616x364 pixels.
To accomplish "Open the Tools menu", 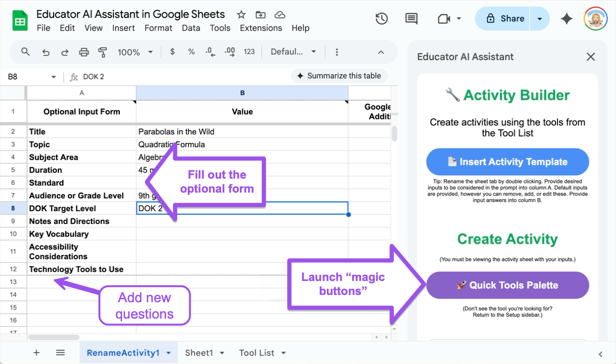I will (x=220, y=28).
